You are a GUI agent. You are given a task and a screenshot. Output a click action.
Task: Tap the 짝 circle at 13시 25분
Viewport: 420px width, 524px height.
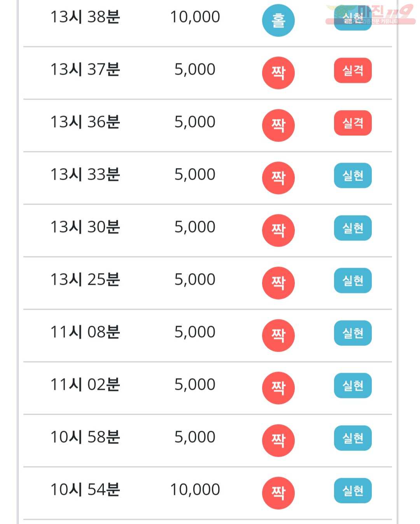(x=278, y=283)
